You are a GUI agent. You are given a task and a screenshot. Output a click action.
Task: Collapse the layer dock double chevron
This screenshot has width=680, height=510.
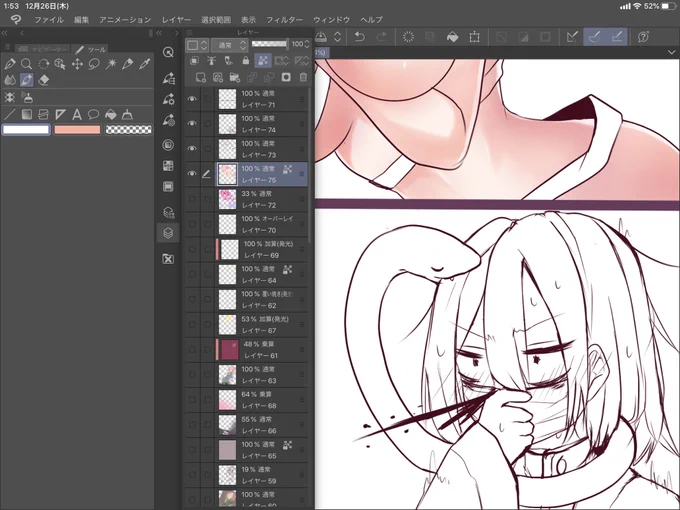point(159,33)
